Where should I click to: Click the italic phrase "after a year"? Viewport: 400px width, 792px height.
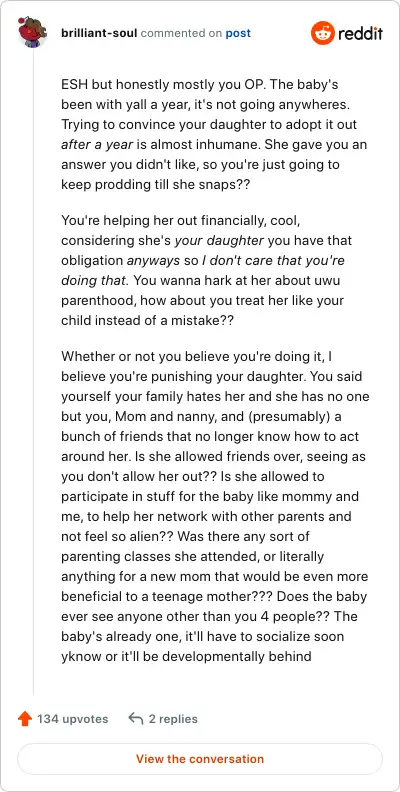click(x=97, y=144)
